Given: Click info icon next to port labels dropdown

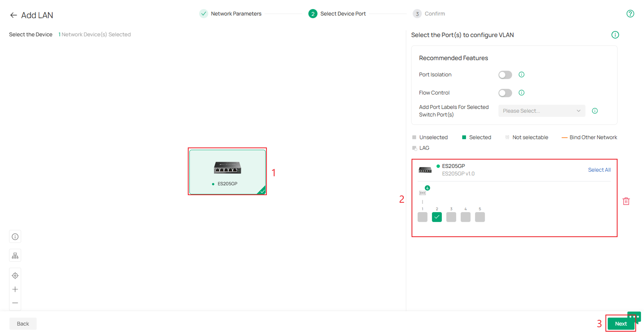Looking at the screenshot, I should pos(595,111).
